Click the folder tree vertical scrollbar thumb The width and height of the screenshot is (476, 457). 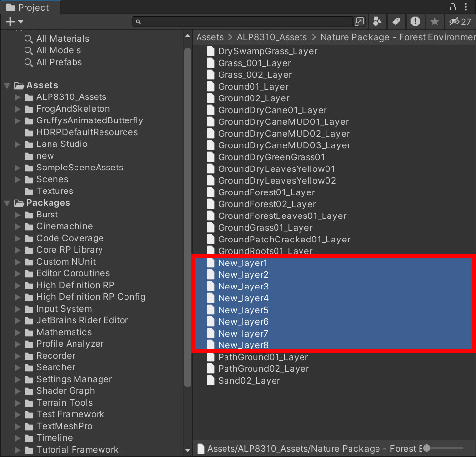(188, 217)
